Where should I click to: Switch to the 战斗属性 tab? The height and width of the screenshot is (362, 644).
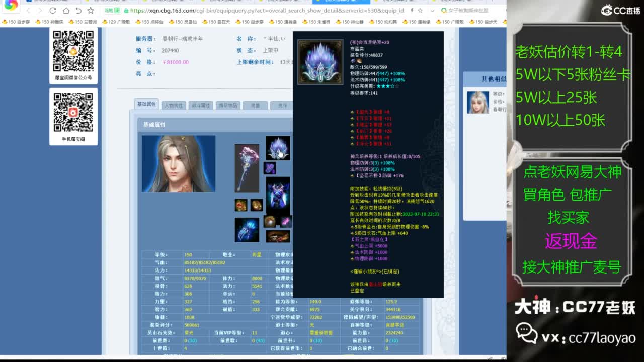point(201,105)
